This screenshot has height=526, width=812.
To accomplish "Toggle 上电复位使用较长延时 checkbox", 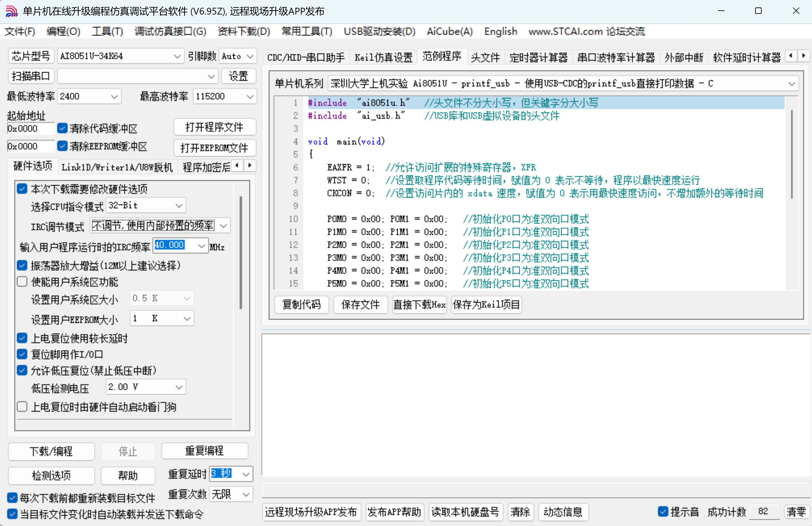I will [22, 338].
